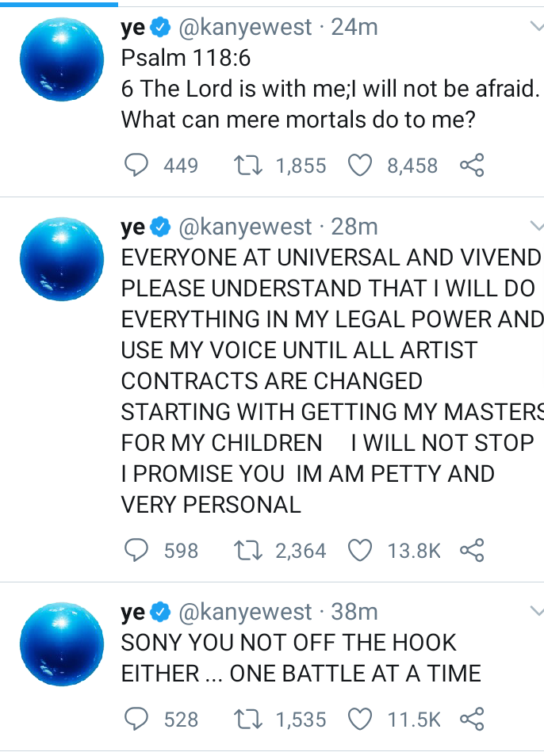544x756 pixels.
Task: Like the Sony not off the hook tweet
Action: (x=361, y=719)
